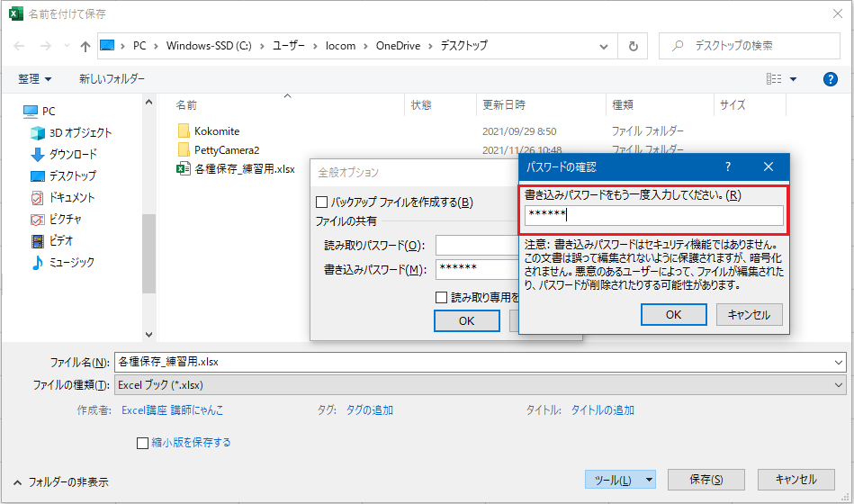
Task: Open ダウンロード in sidebar
Action: point(64,154)
